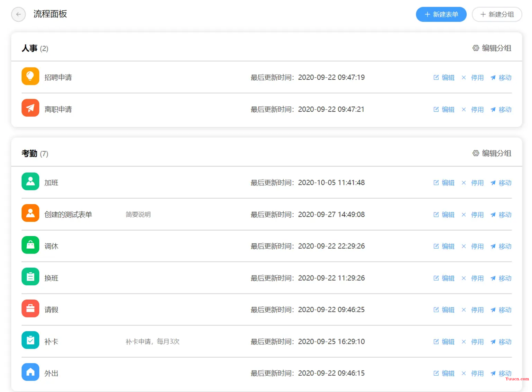Click the timestamp 2020-09-25 16:29:10
Viewport: 532px width, 392px height.
pos(331,342)
